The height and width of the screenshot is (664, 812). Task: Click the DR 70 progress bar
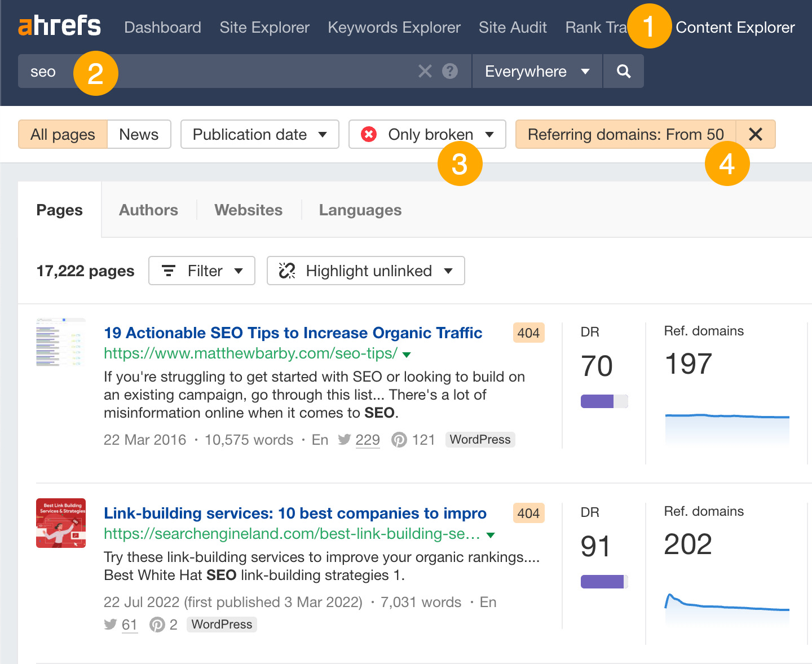[604, 401]
